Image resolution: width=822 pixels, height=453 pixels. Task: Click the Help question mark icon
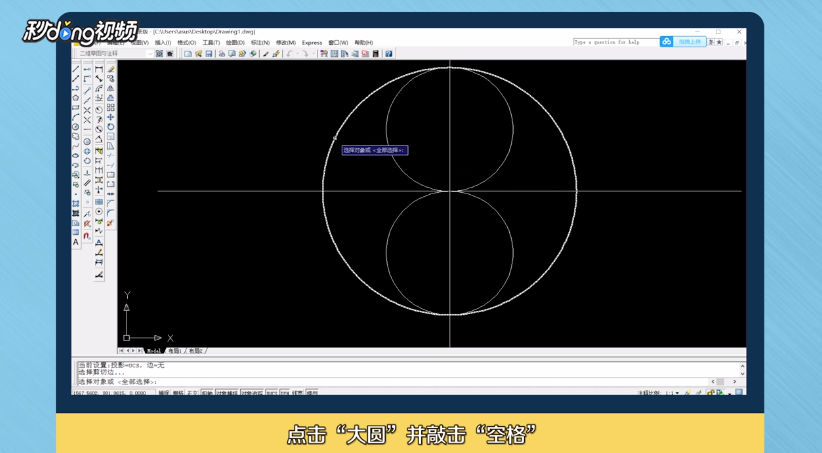click(x=388, y=53)
